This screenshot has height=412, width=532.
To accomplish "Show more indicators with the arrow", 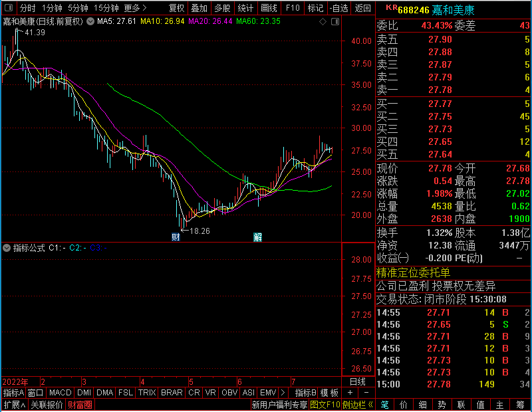I will 283,393.
